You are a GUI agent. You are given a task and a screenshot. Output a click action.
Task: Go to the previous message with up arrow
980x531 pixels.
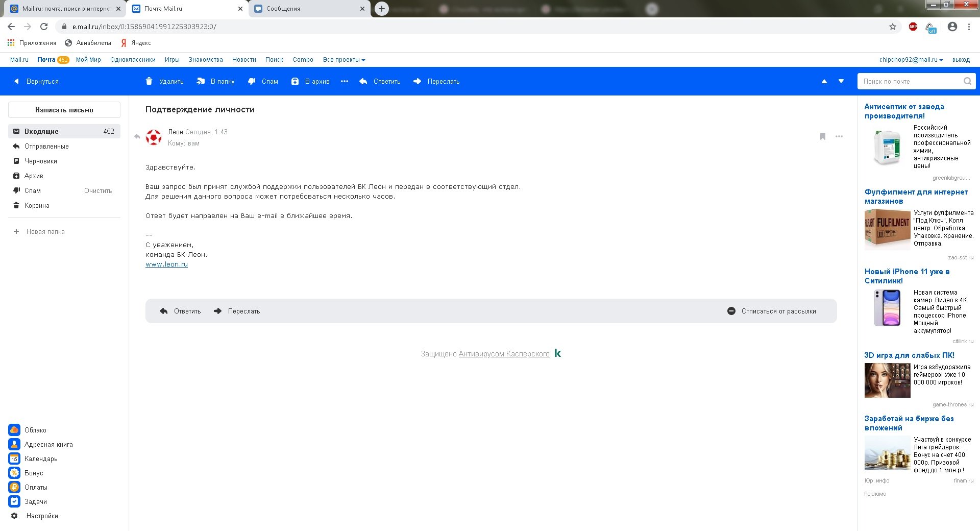tap(824, 81)
